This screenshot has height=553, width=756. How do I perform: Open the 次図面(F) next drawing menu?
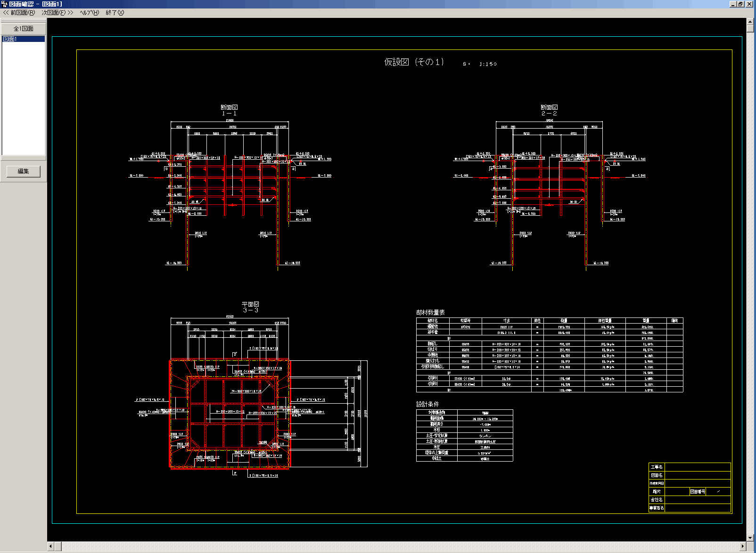click(x=58, y=13)
